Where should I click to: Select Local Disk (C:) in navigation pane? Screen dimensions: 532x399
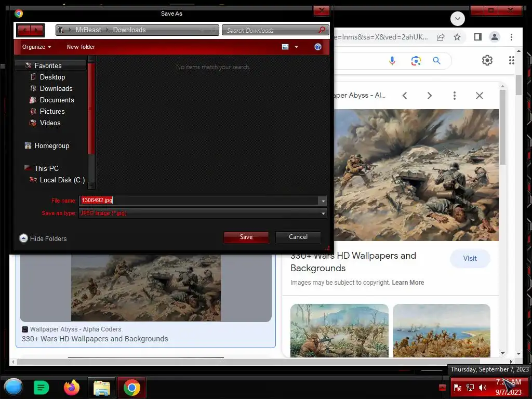62,180
